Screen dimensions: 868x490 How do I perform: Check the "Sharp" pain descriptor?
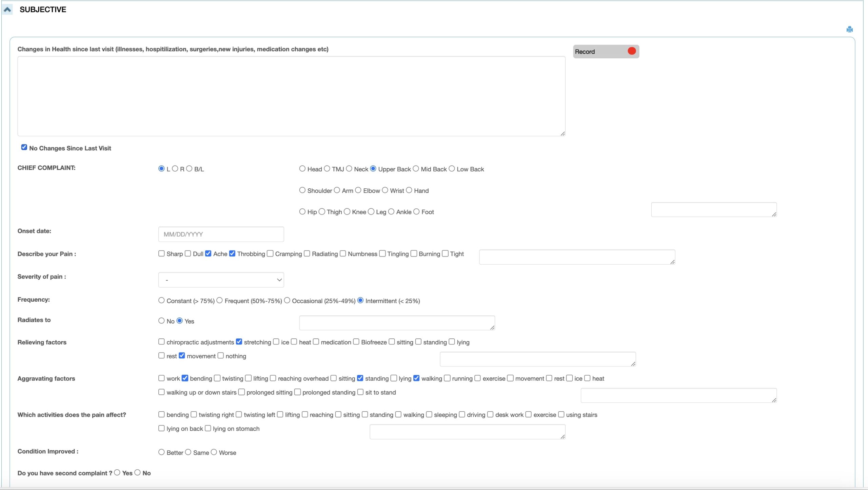(x=161, y=253)
